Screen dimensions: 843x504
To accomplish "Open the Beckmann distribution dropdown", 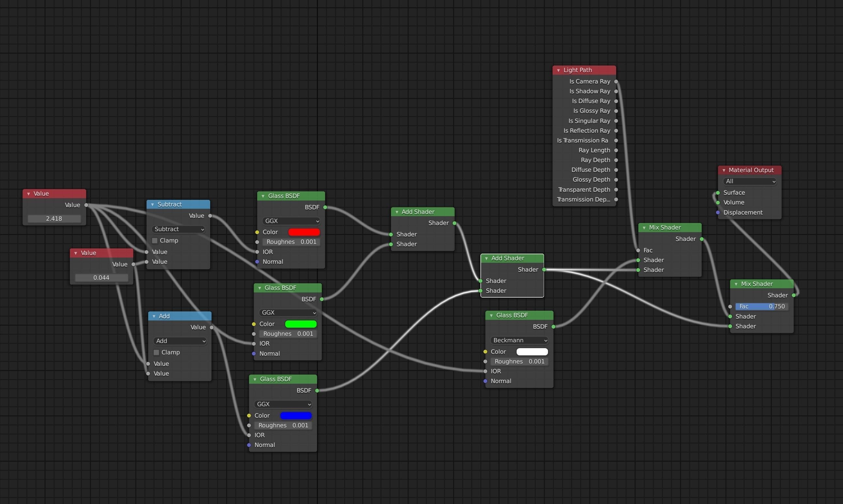I will [x=519, y=340].
